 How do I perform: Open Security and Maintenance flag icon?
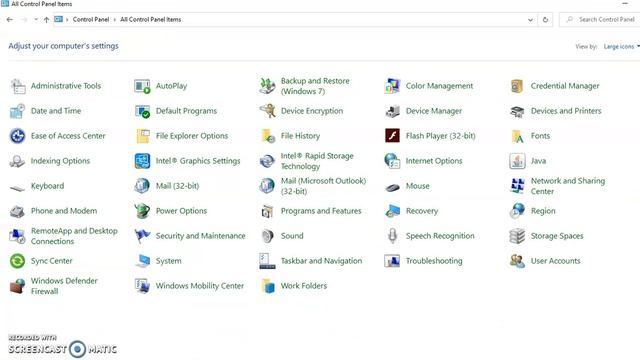[x=142, y=236]
